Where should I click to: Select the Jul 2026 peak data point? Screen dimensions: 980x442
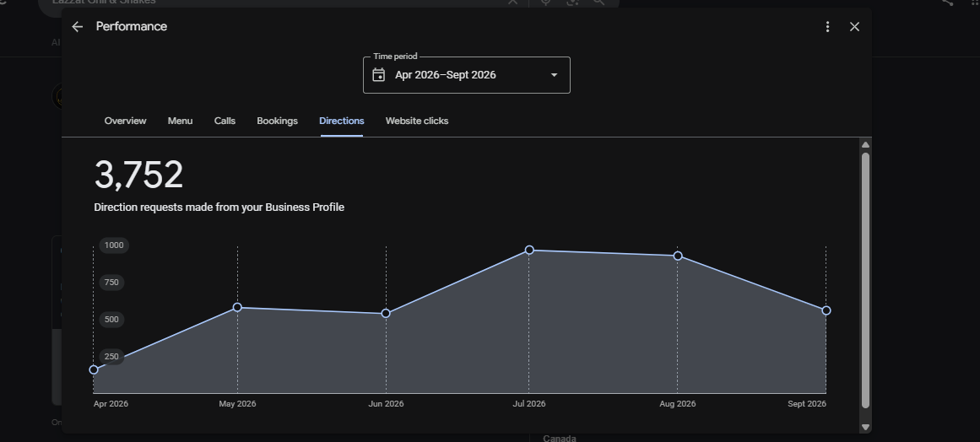tap(529, 250)
